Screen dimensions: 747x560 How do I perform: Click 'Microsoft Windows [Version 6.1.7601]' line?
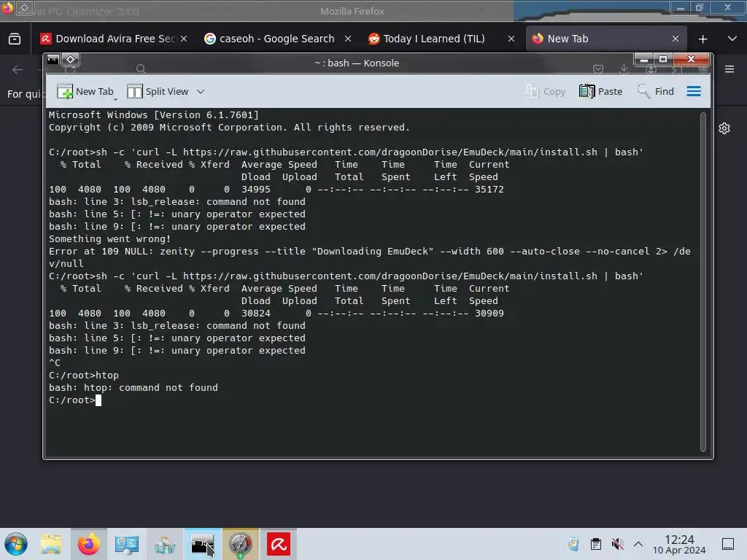pos(153,114)
